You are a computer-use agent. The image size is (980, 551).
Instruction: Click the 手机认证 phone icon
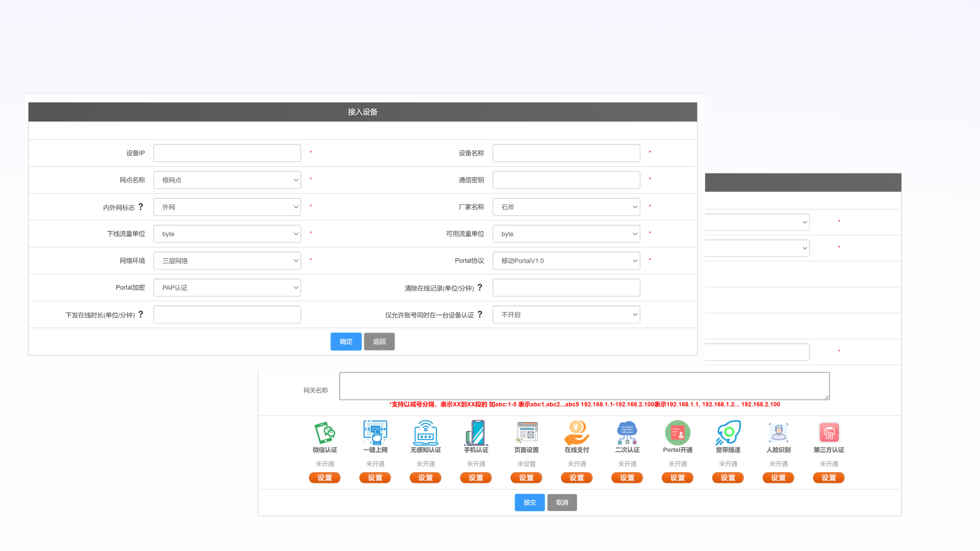476,432
